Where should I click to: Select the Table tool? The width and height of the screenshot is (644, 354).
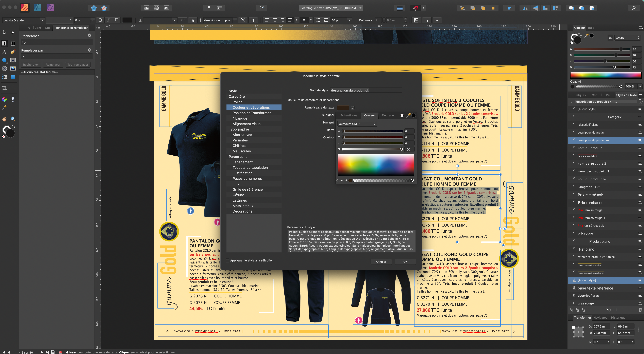tap(13, 43)
